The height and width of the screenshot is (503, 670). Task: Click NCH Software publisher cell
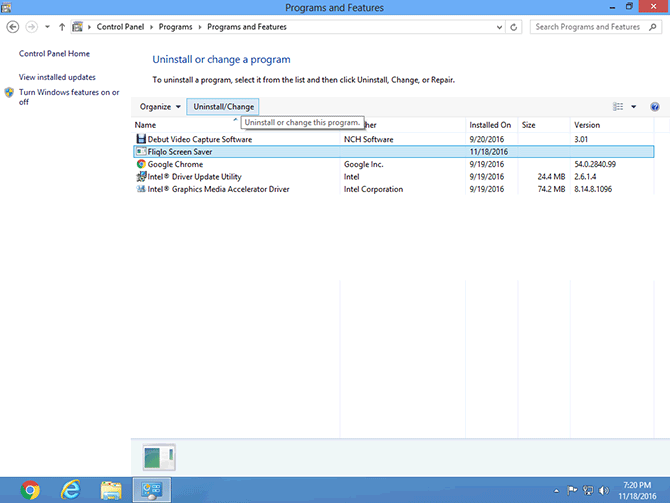(x=368, y=139)
